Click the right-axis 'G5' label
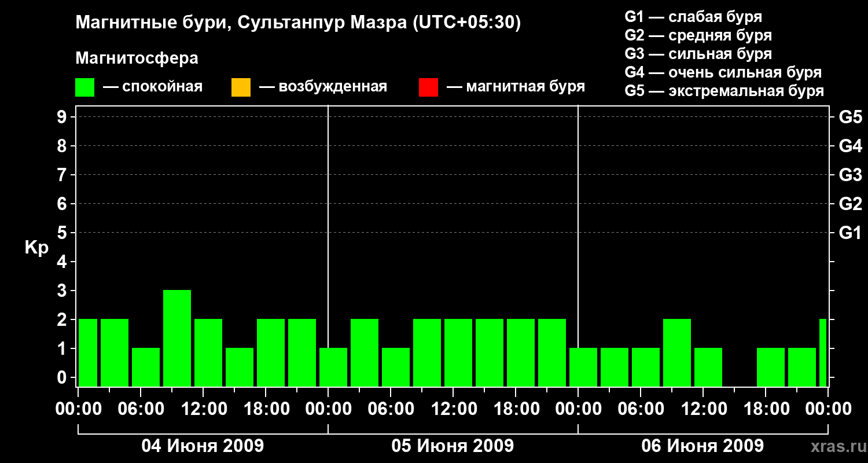 tap(851, 117)
